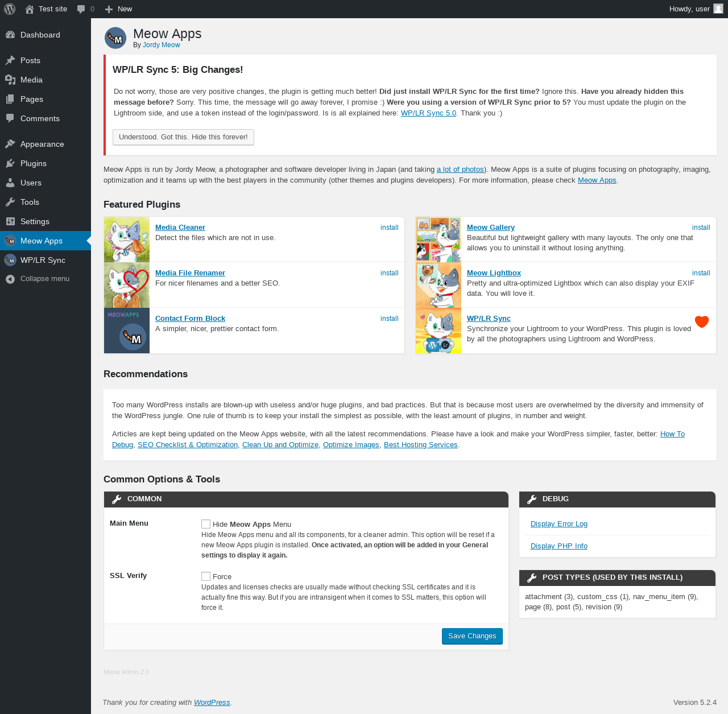Install the Media Cleaner plugin

point(390,228)
